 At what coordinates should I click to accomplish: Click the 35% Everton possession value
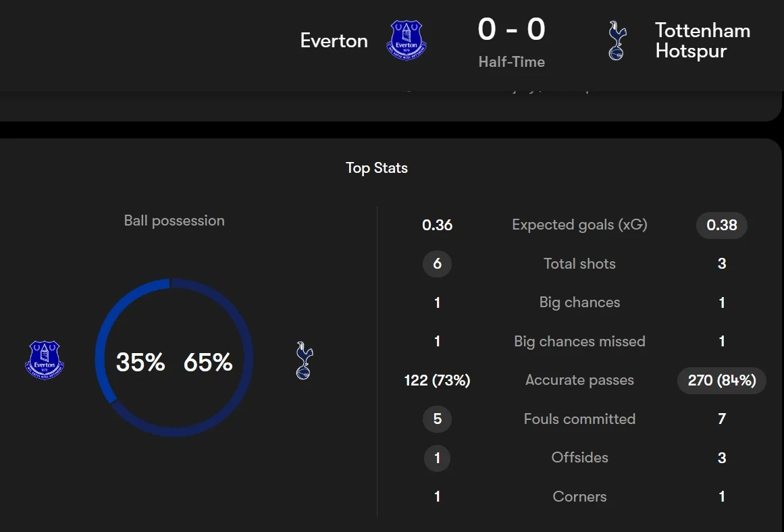[x=140, y=363]
